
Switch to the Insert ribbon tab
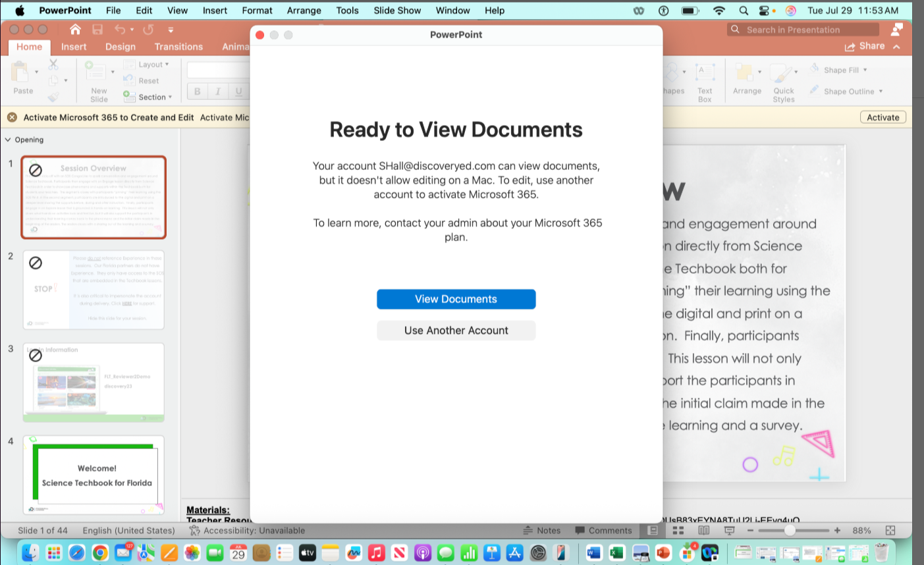74,47
